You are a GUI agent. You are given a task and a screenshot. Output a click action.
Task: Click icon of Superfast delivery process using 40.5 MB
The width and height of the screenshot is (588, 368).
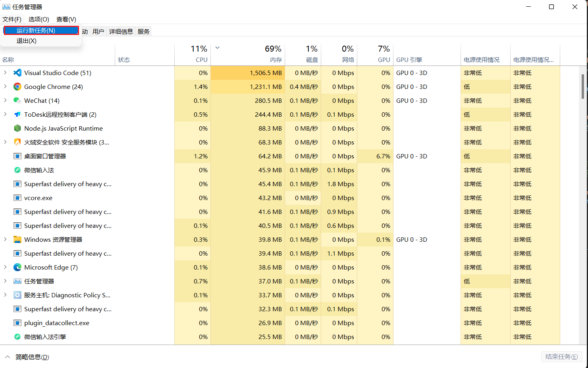[17, 225]
